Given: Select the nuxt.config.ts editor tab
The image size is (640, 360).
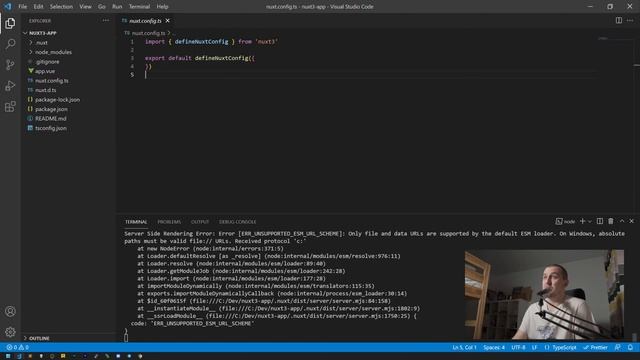Looking at the screenshot, I should [145, 20].
